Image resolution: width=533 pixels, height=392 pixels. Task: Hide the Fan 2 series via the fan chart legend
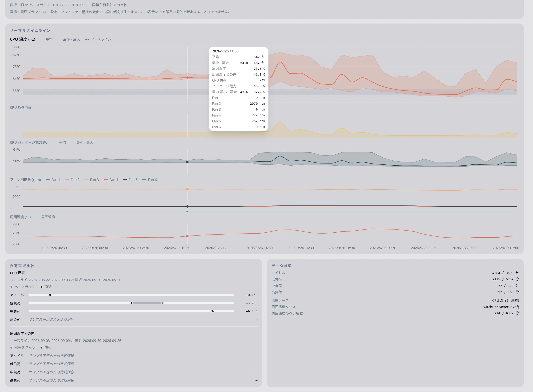pyautogui.click(x=72, y=180)
